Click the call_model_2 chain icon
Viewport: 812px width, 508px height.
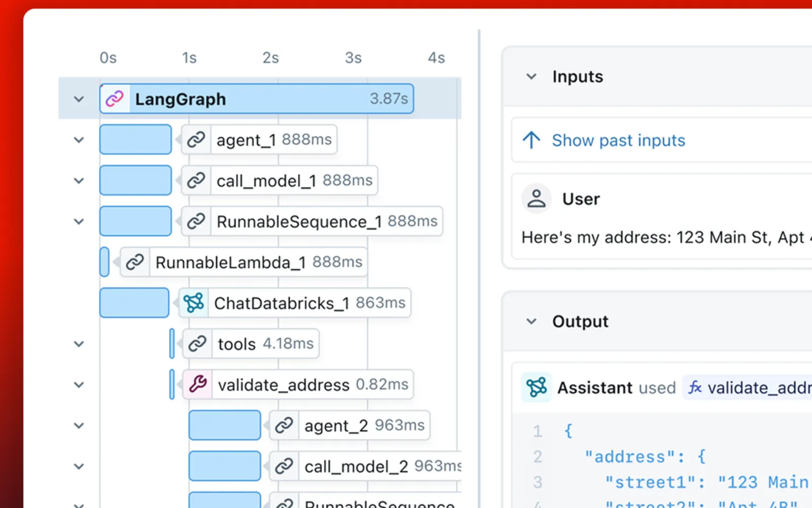pos(284,466)
